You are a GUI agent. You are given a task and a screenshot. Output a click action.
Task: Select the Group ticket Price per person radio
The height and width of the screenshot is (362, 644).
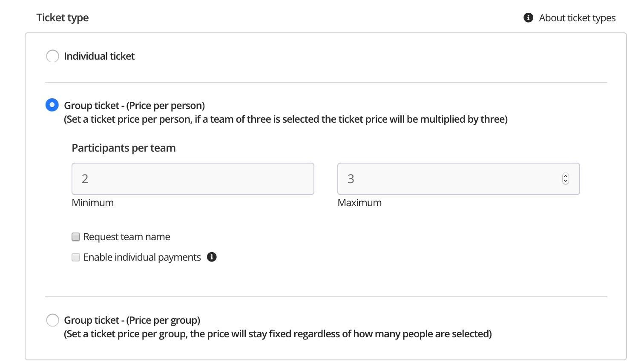click(52, 105)
